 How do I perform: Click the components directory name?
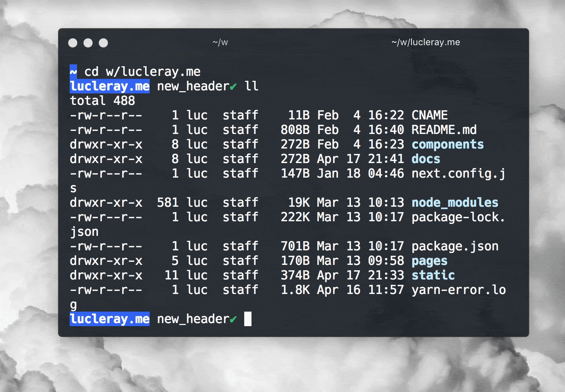447,144
